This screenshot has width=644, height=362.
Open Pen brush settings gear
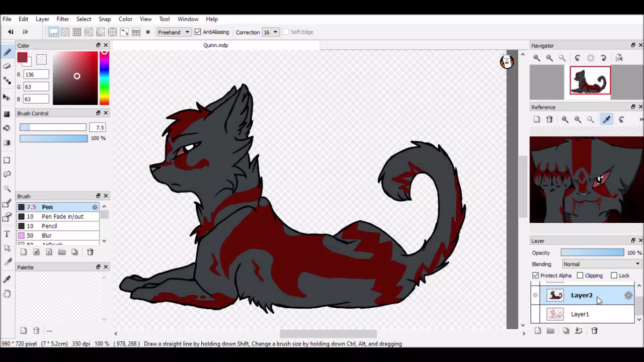coord(95,207)
